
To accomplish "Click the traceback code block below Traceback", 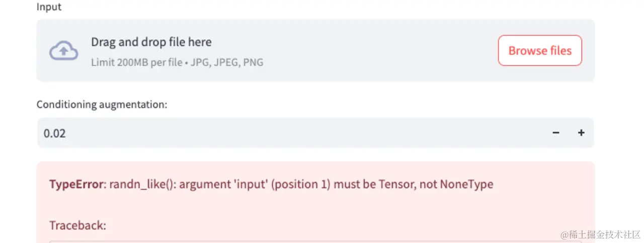I will tap(315, 241).
